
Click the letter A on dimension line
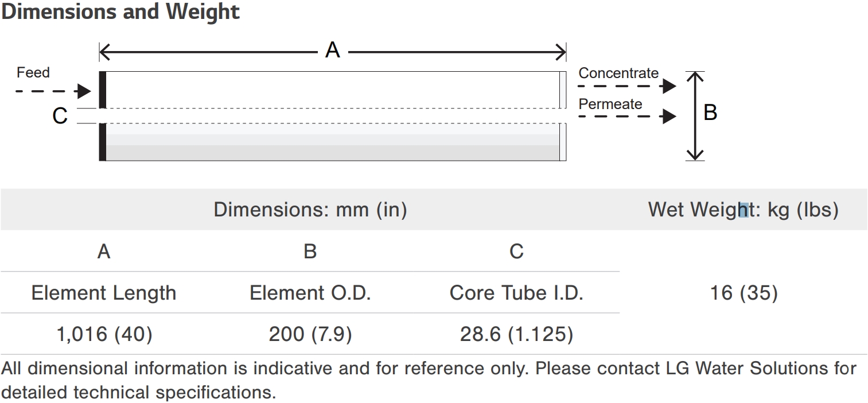[332, 51]
